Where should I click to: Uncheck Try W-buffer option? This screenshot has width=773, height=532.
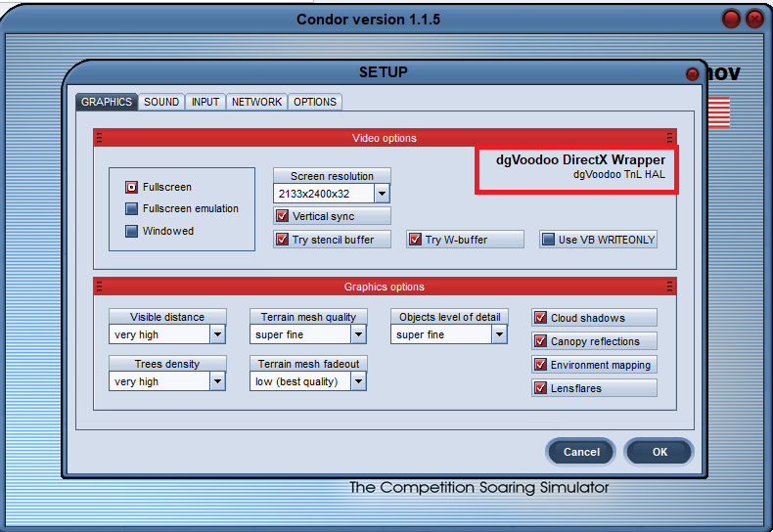416,240
